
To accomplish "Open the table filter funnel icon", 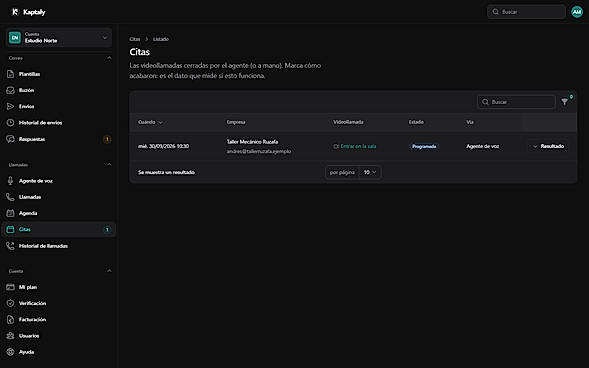I will coord(564,102).
